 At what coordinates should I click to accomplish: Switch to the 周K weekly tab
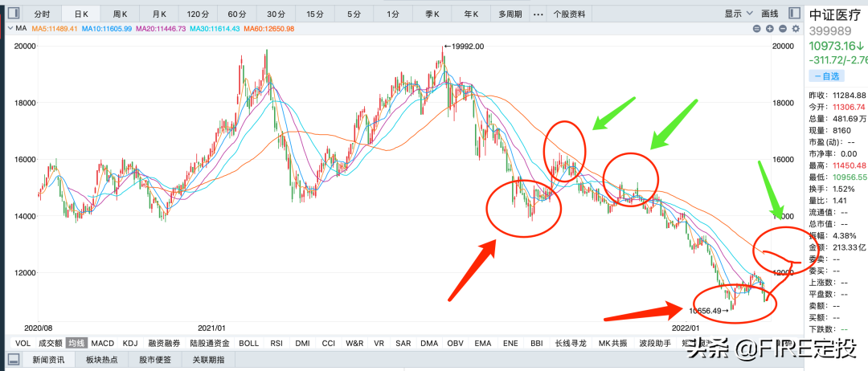pyautogui.click(x=121, y=14)
